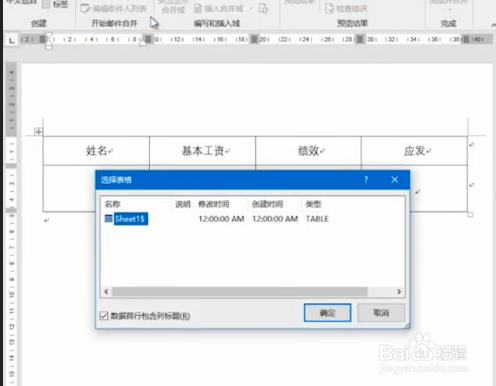Click 插入合并域 in the ribbon
The image size is (496, 386).
click(x=219, y=8)
